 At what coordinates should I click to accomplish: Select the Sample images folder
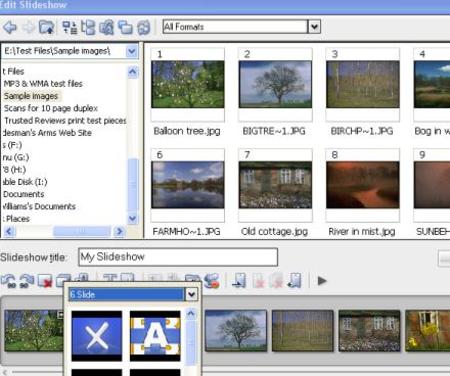(x=31, y=96)
